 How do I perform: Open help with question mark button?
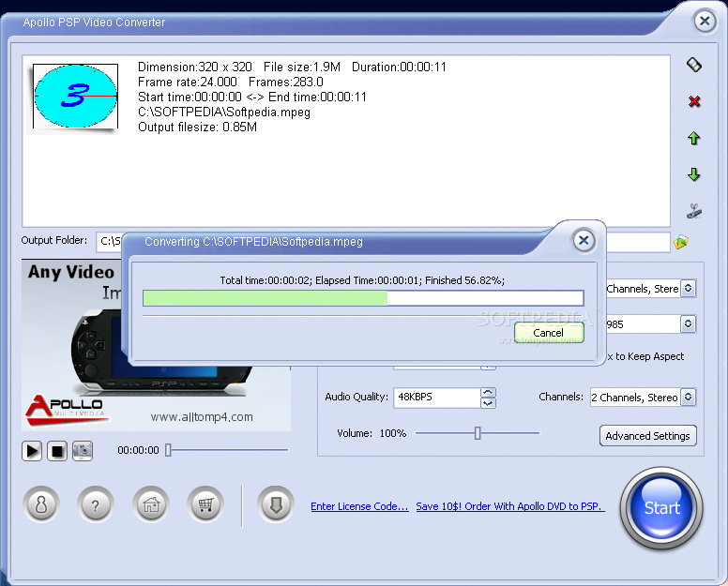(95, 504)
